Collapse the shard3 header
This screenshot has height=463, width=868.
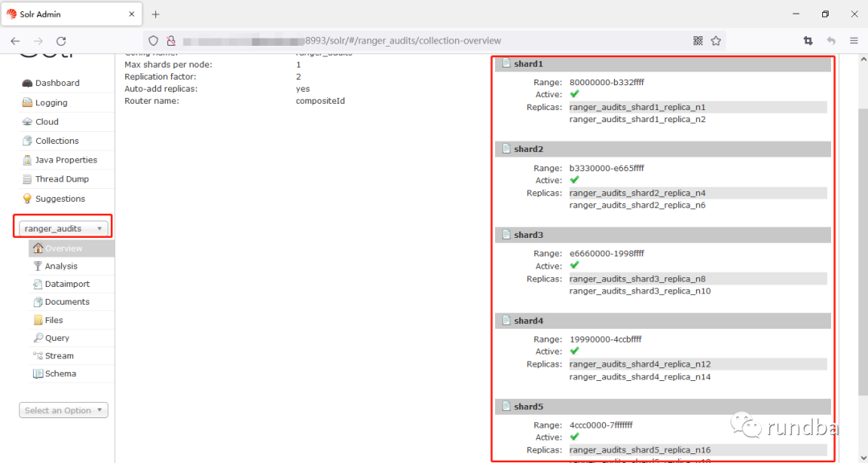[662, 235]
